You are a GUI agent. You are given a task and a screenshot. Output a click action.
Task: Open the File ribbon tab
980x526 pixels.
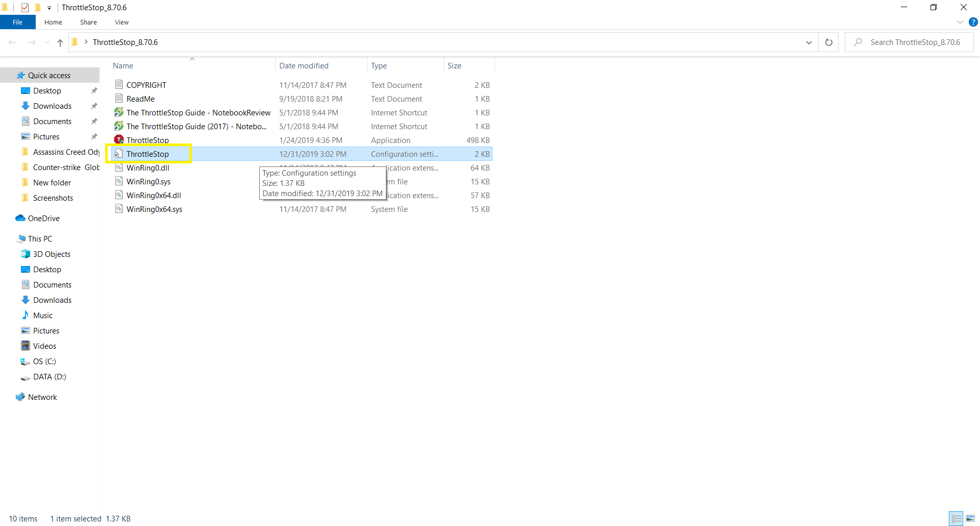tap(17, 22)
